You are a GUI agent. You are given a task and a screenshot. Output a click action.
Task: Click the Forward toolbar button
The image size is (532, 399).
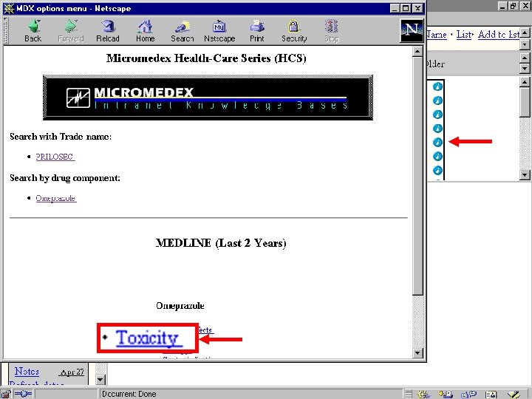71,31
